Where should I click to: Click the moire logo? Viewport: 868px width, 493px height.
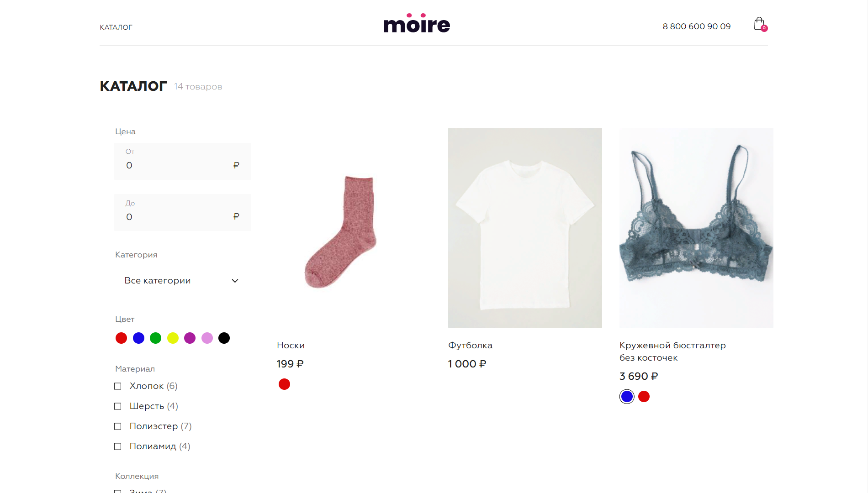416,24
